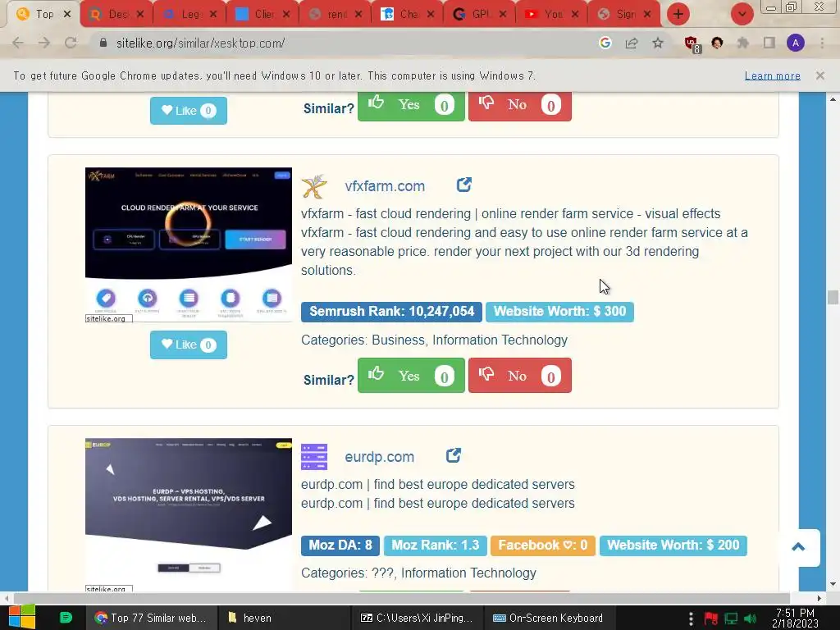The image size is (840, 630).
Task: Click Moz DA: 8 badge
Action: click(x=340, y=546)
